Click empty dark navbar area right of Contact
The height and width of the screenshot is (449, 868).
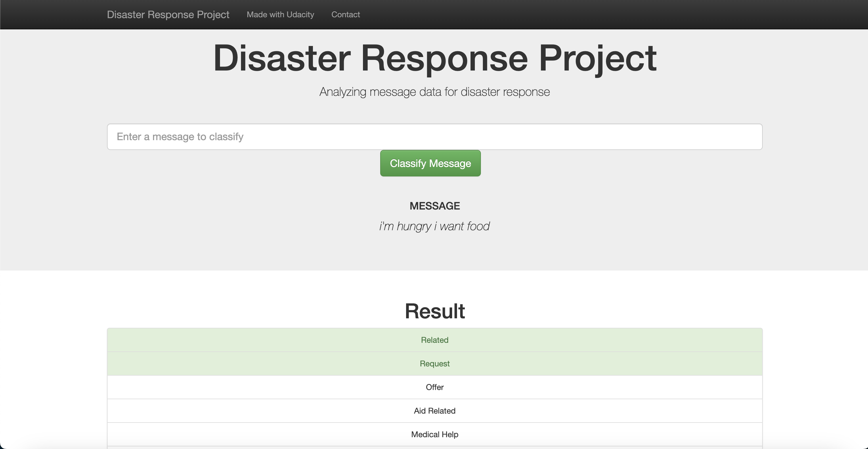(x=573, y=14)
